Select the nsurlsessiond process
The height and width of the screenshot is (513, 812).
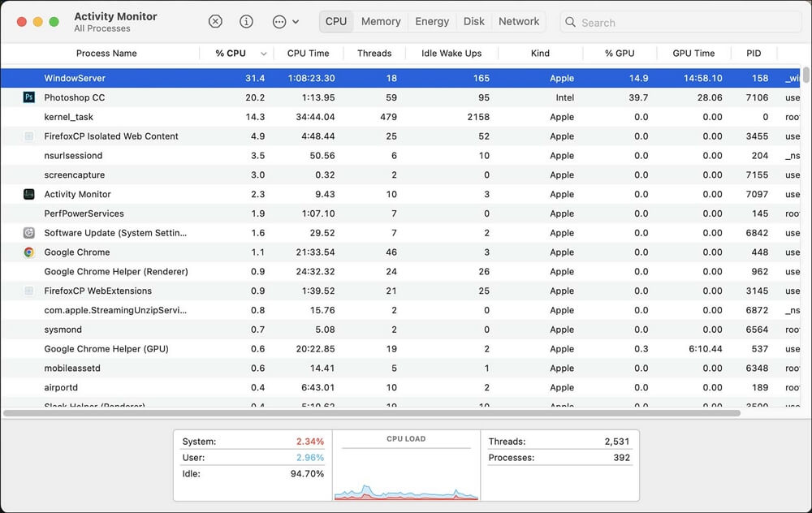pyautogui.click(x=400, y=155)
